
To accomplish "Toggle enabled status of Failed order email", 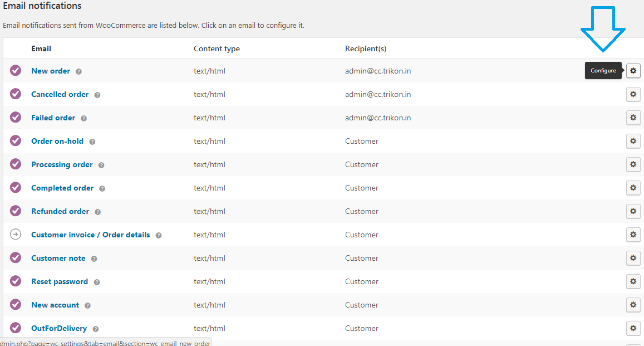I will [x=16, y=117].
